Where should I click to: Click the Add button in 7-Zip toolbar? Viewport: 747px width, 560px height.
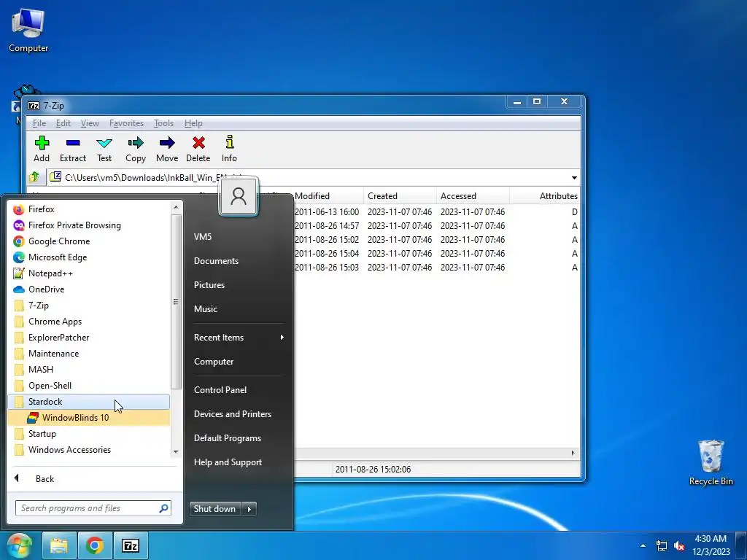click(42, 149)
